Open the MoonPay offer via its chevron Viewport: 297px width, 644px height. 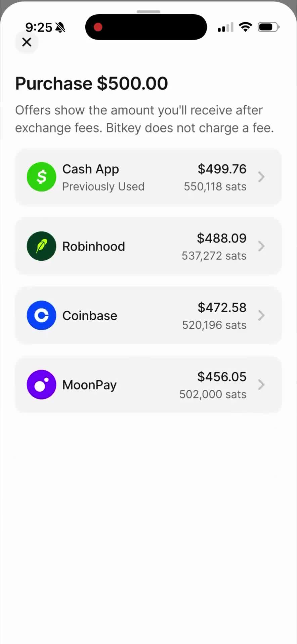(261, 385)
